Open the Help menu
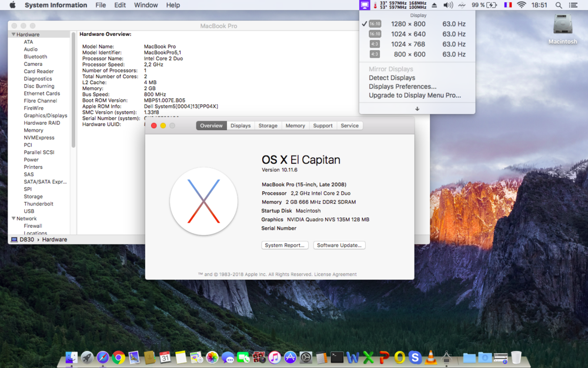 [x=173, y=5]
